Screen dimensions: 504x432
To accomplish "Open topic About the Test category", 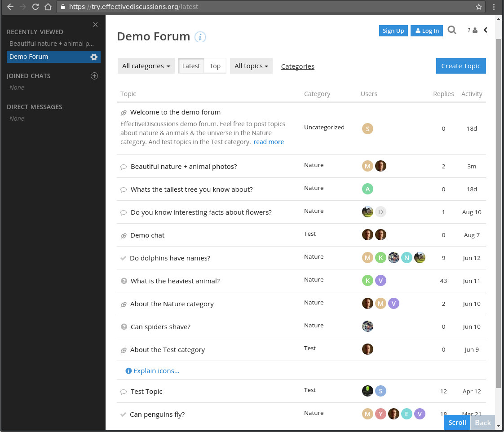I will [168, 350].
